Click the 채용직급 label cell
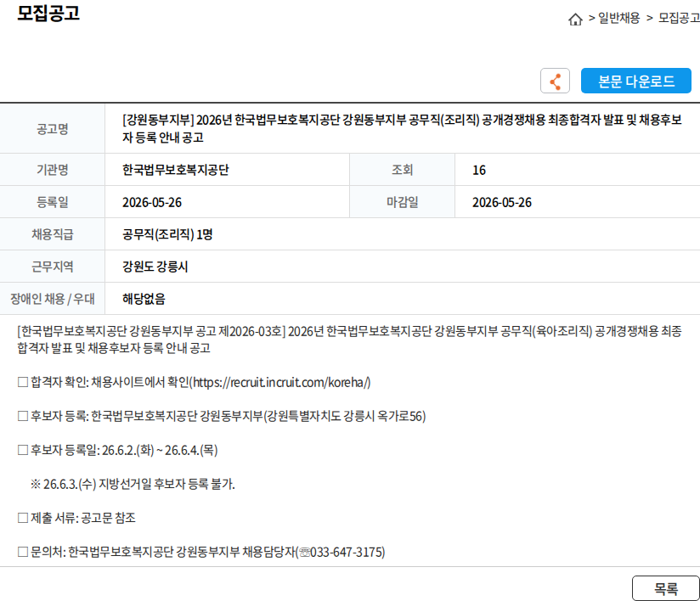Screen dimensions: 700x601 pos(52,234)
